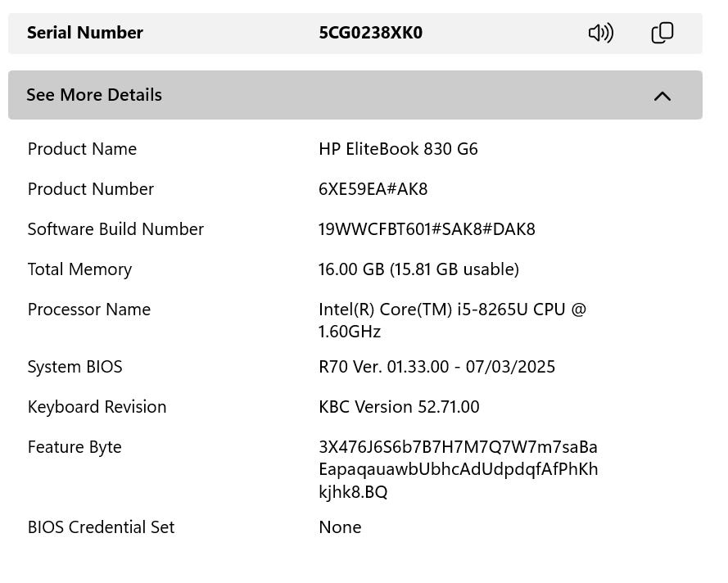This screenshot has height=583, width=728.
Task: Click the BIOS Credential Set value None
Action: 340,527
